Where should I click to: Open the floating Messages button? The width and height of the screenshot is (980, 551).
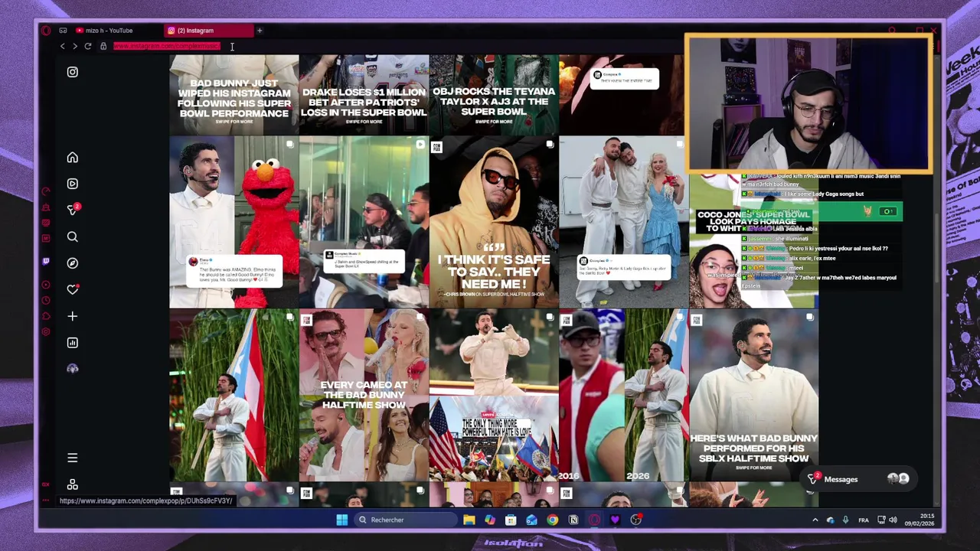tap(858, 479)
